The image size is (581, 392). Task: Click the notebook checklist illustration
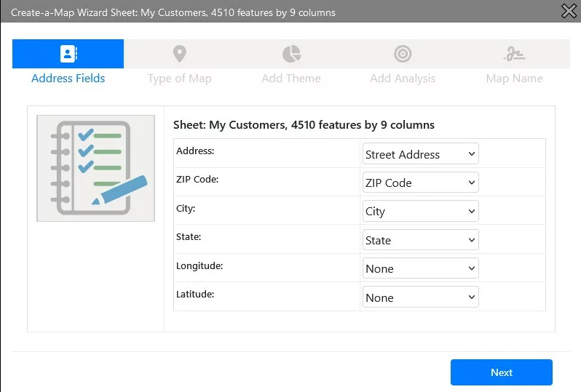click(96, 168)
